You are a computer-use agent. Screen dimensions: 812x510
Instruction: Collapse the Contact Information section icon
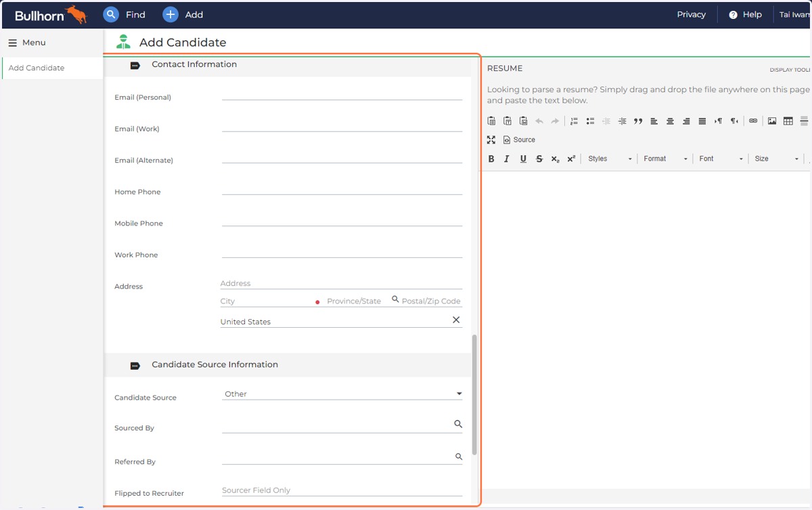(135, 66)
